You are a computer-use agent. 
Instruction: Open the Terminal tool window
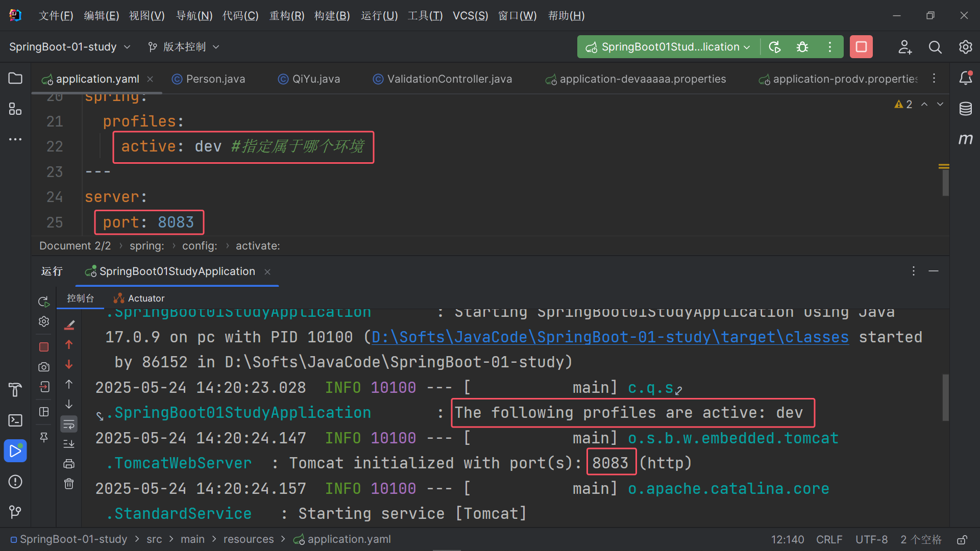[x=15, y=420]
